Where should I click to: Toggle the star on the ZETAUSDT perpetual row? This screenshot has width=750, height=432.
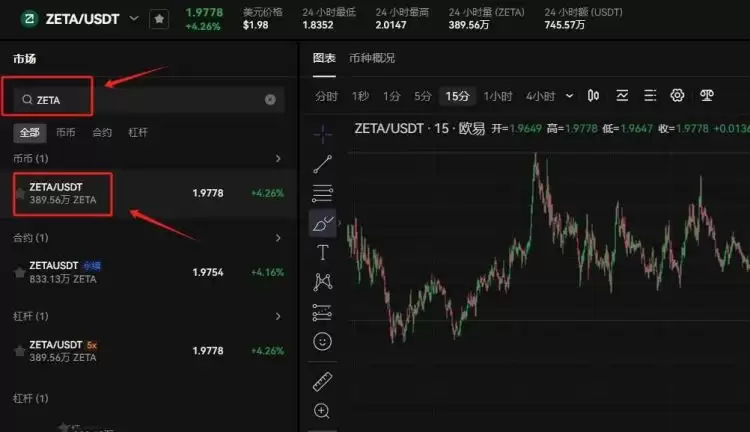[20, 272]
